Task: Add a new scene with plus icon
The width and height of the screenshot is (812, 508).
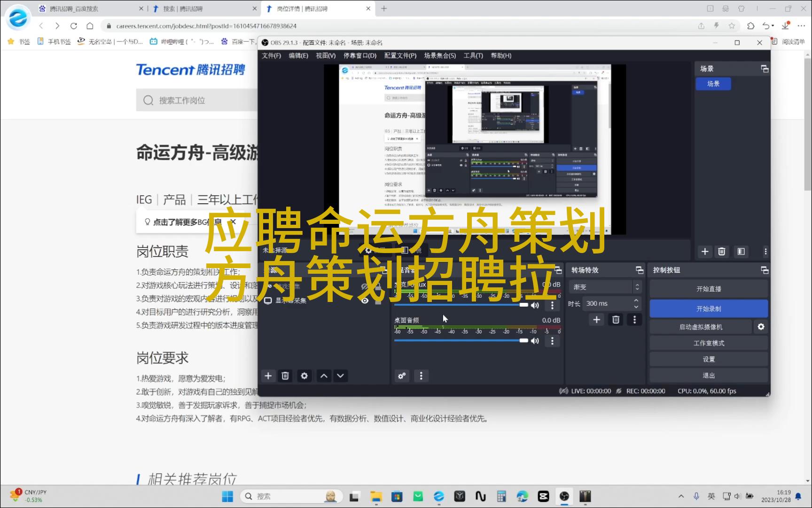Action: [x=705, y=252]
